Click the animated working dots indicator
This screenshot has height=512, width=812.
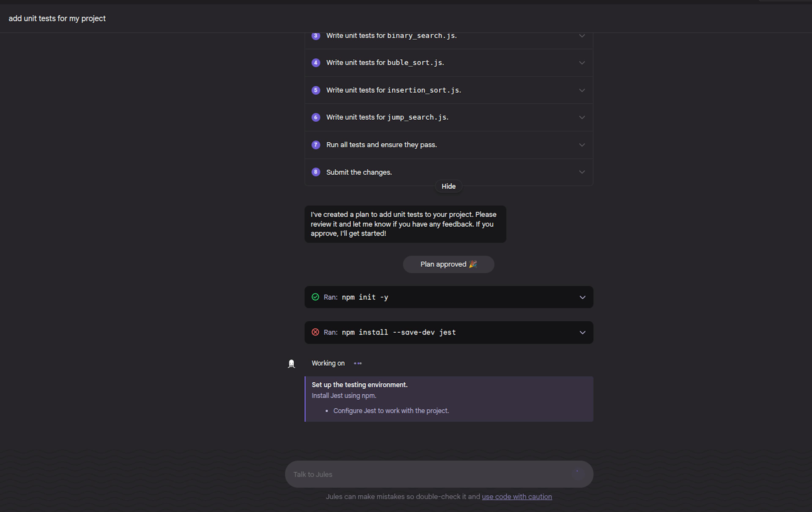click(357, 363)
